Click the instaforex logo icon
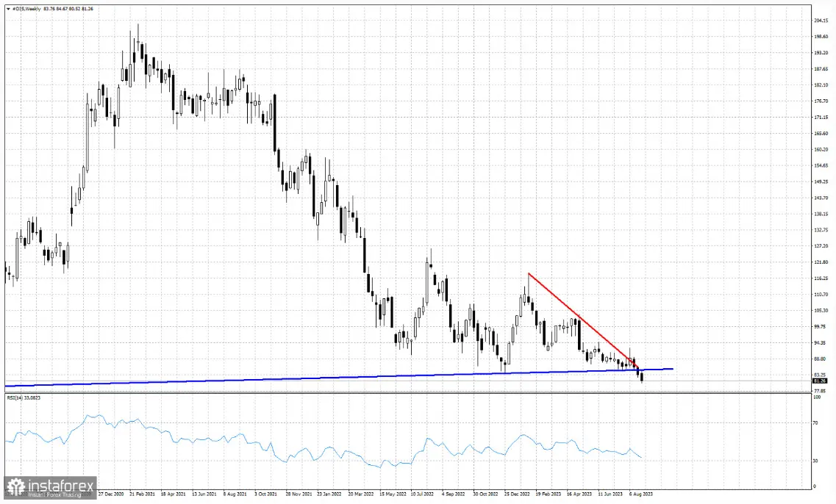The image size is (836, 504). [x=14, y=487]
